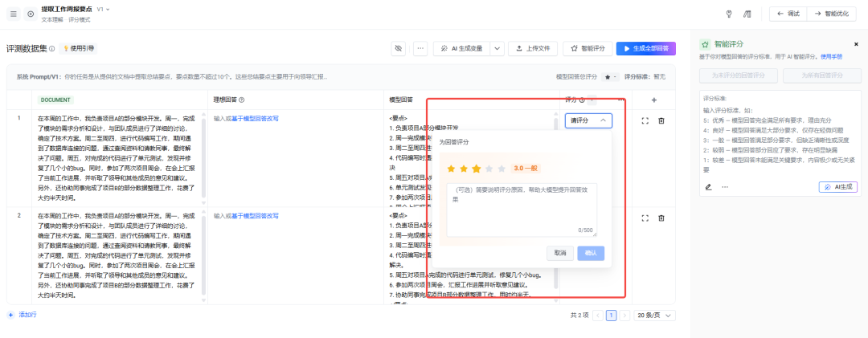Click the help icon beside 理想回答

pyautogui.click(x=242, y=100)
